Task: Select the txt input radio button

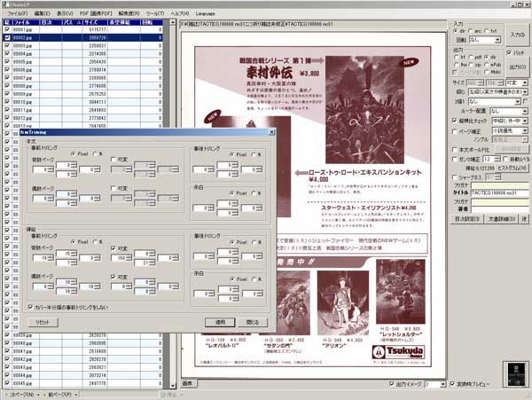Action: click(x=487, y=31)
